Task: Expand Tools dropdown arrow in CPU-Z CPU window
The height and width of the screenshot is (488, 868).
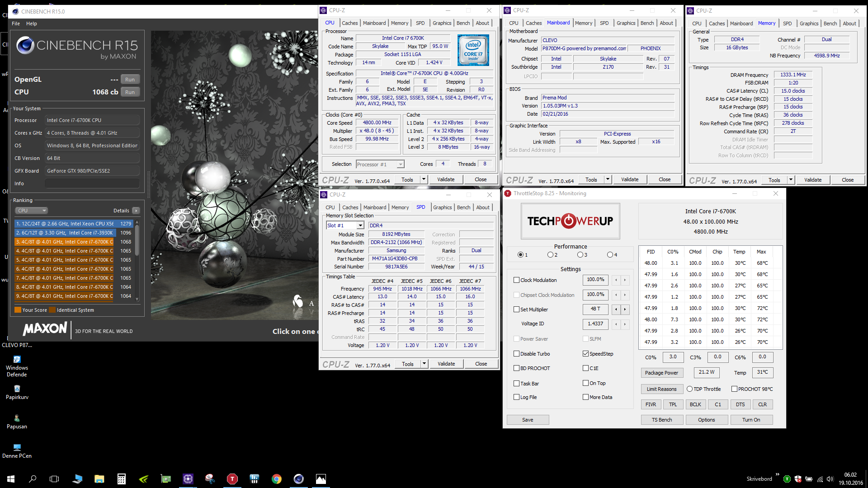Action: pos(424,179)
